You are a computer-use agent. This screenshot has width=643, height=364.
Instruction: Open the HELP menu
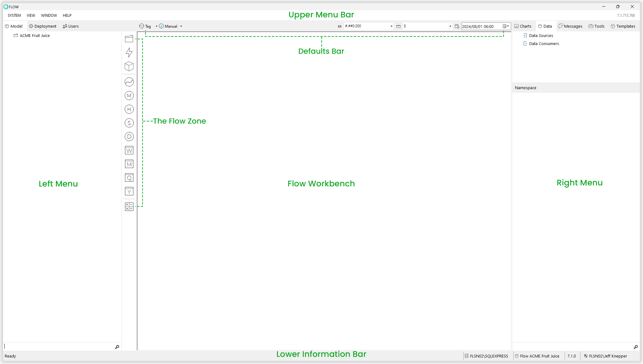click(x=67, y=15)
